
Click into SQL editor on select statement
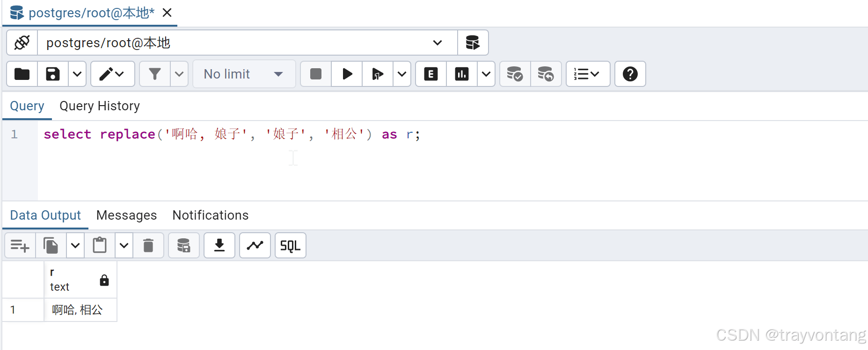pos(232,135)
